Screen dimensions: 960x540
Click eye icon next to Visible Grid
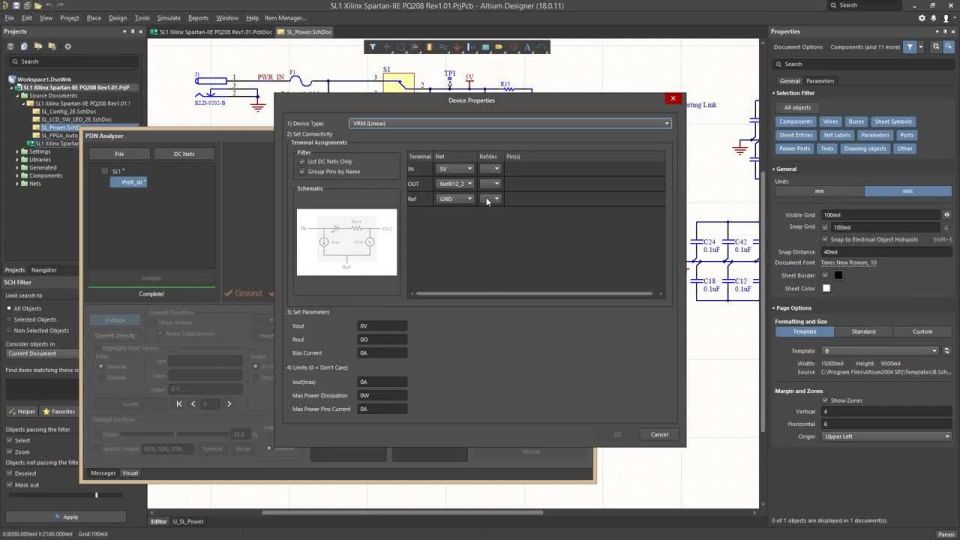click(947, 215)
